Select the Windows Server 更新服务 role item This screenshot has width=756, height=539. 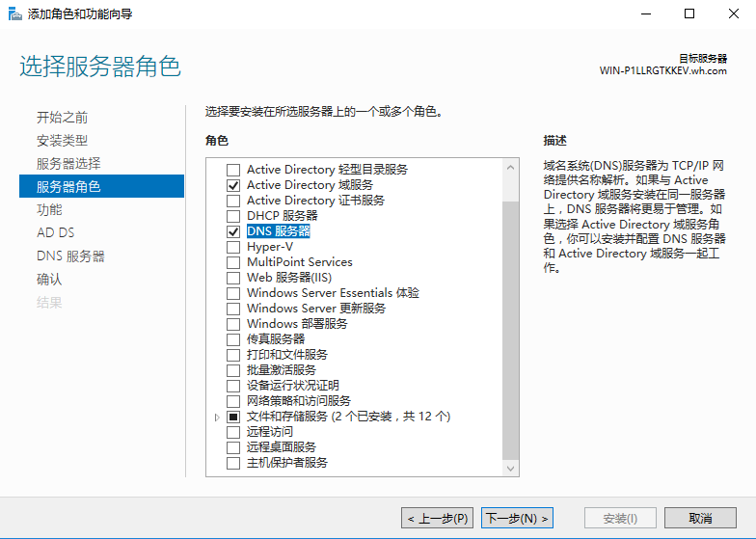(x=315, y=309)
